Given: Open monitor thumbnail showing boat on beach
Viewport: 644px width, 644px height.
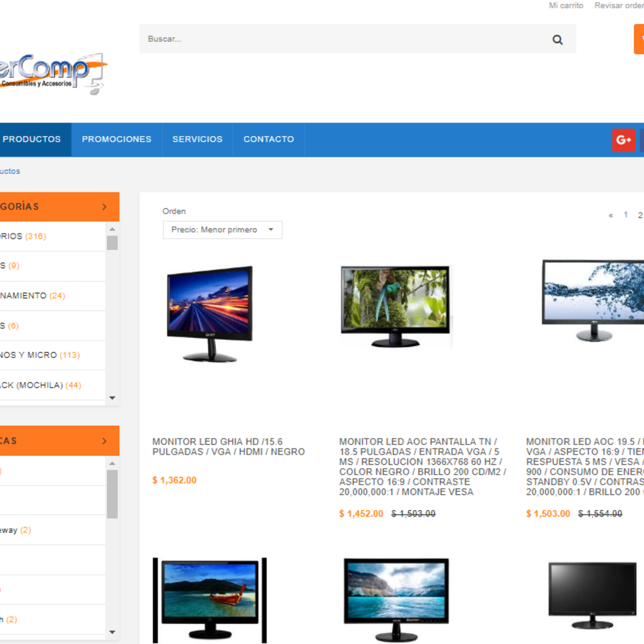Looking at the screenshot, I should 210,600.
